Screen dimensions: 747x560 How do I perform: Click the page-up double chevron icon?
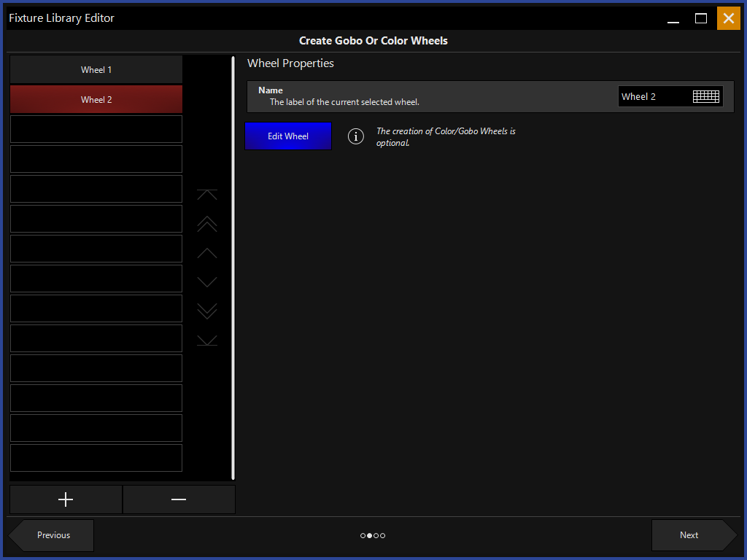pos(207,224)
